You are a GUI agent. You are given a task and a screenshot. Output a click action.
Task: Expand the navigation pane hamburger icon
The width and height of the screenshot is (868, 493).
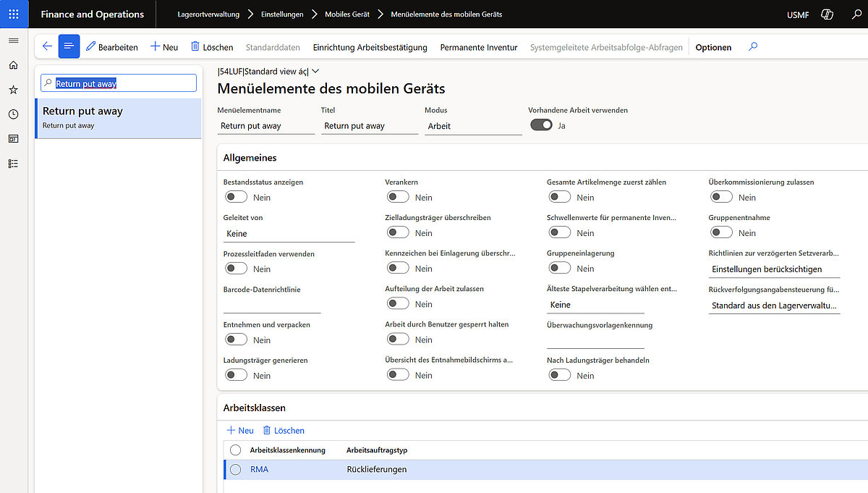pos(13,41)
